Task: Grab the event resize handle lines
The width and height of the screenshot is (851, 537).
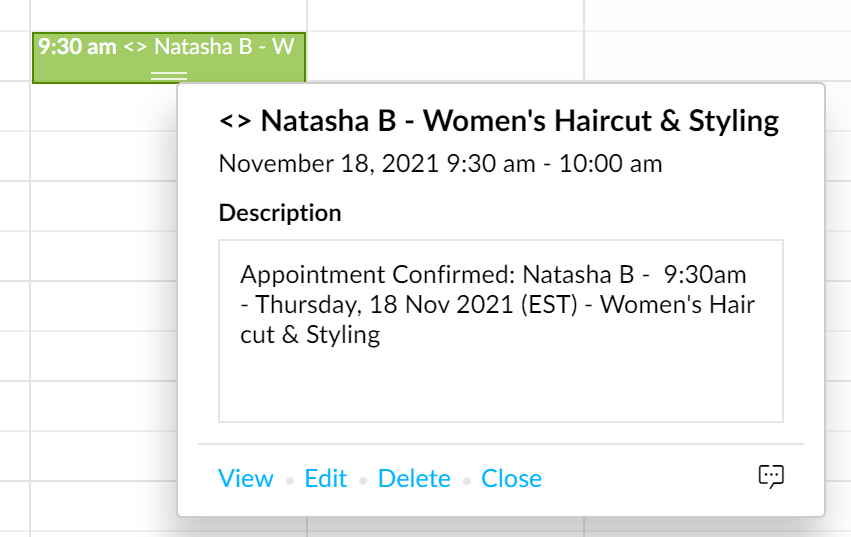Action: coord(168,75)
